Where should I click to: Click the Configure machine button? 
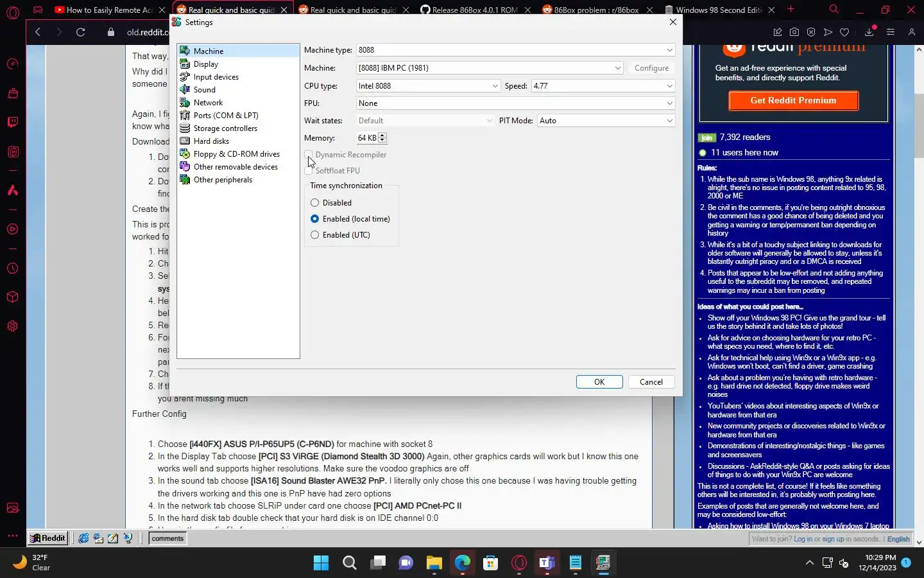click(x=651, y=68)
